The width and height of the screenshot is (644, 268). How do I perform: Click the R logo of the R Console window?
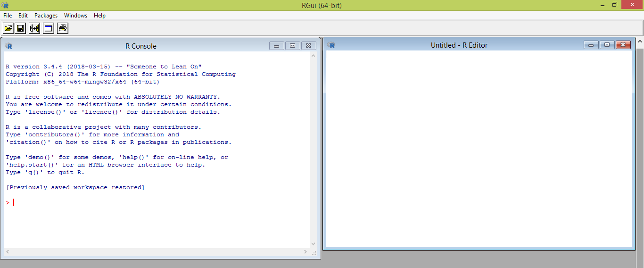point(8,46)
